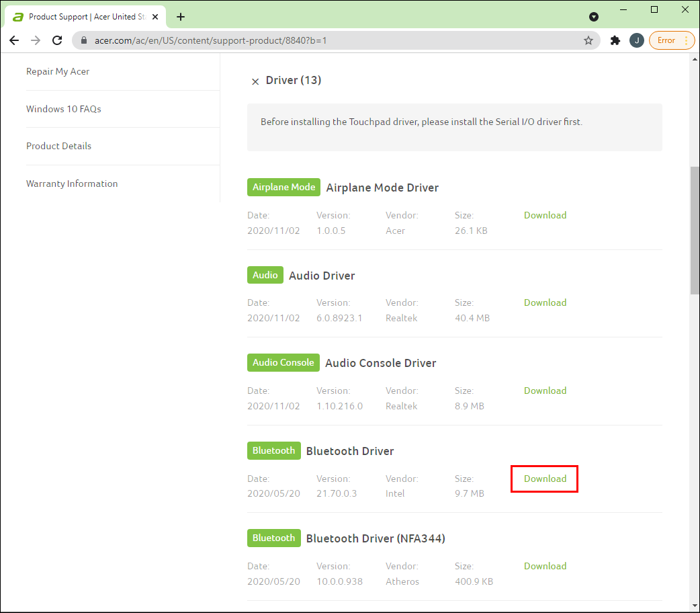Click version 6.0.8923.1 text

[339, 318]
